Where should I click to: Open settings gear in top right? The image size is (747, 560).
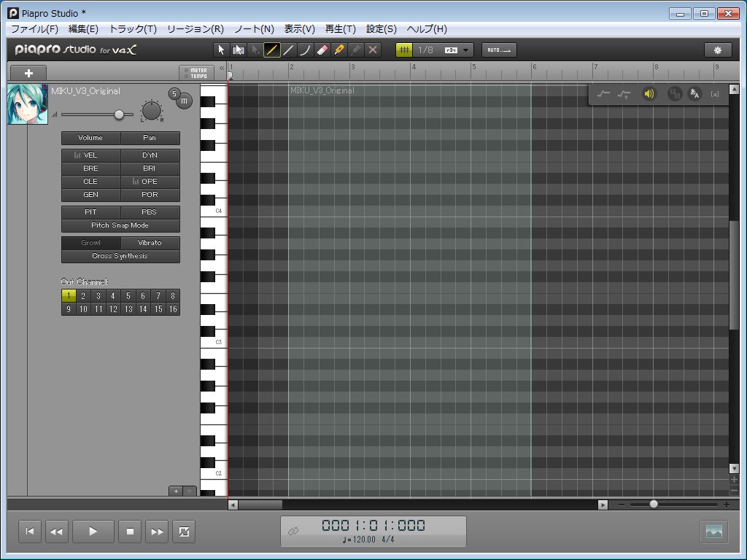[x=718, y=50]
